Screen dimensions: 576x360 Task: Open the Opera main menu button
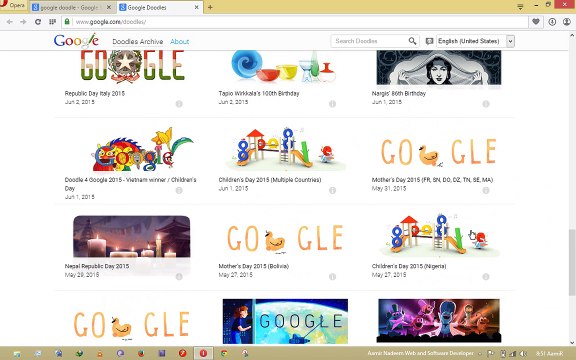[x=14, y=5]
